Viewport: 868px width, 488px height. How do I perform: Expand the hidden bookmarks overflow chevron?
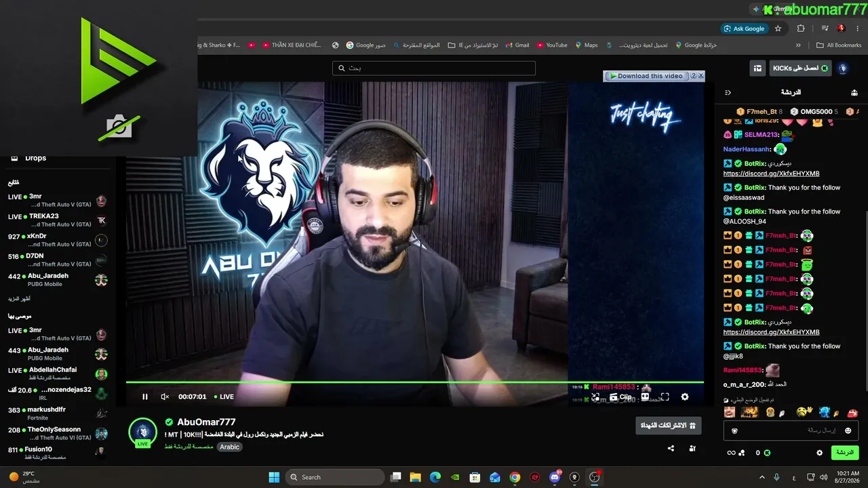(798, 45)
